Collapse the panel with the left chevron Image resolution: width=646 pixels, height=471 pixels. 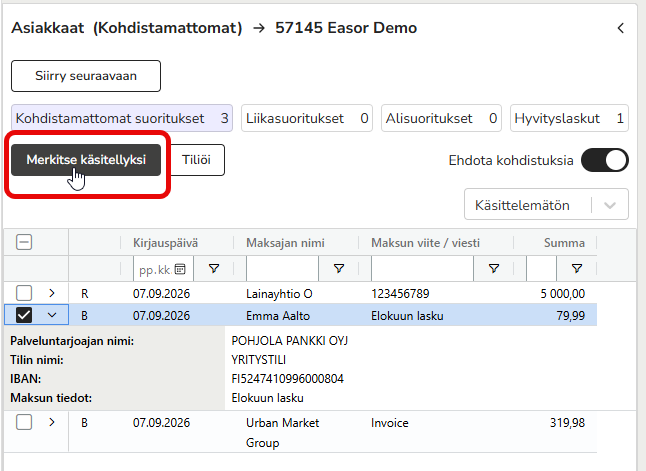621,28
